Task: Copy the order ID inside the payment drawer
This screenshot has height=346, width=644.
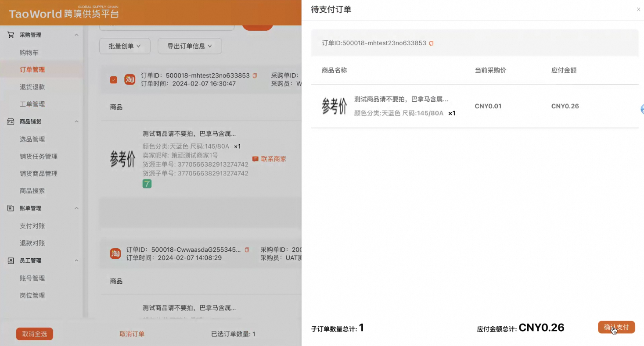Action: [x=431, y=43]
